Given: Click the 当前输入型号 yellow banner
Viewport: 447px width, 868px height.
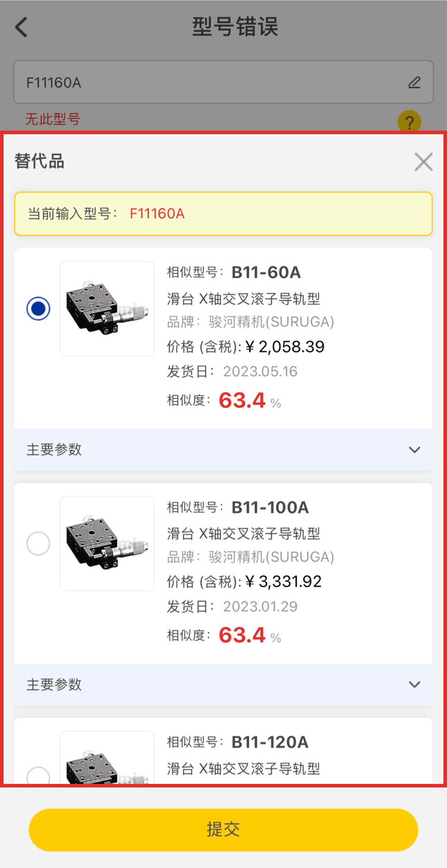Looking at the screenshot, I should 223,214.
